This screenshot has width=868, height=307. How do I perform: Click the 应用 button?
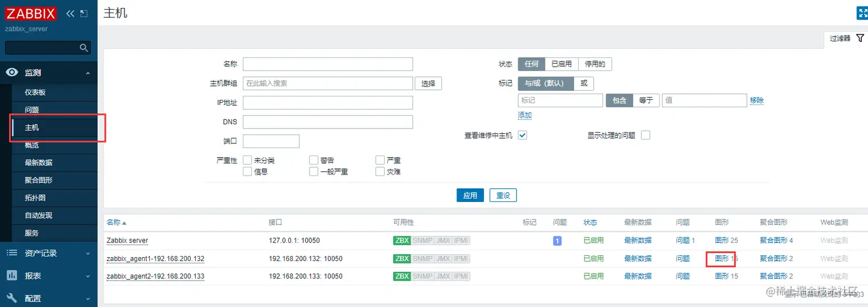point(470,195)
